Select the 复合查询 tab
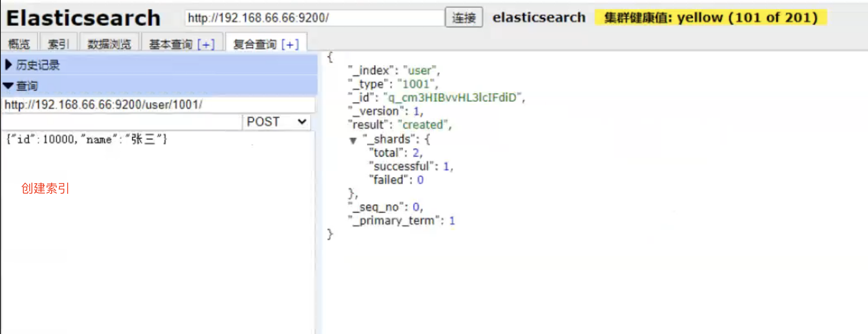Image resolution: width=868 pixels, height=334 pixels. 255,44
